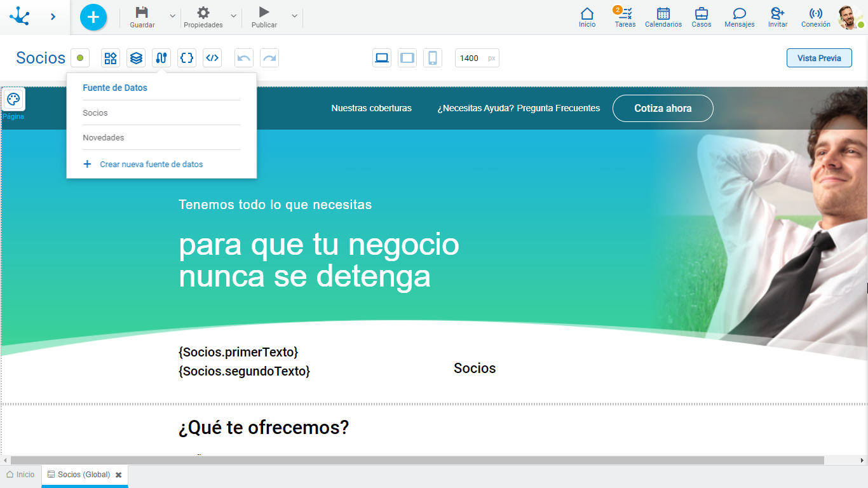Screen dimensions: 868x488
Task: Click the Deyel logo icon
Action: (x=20, y=16)
